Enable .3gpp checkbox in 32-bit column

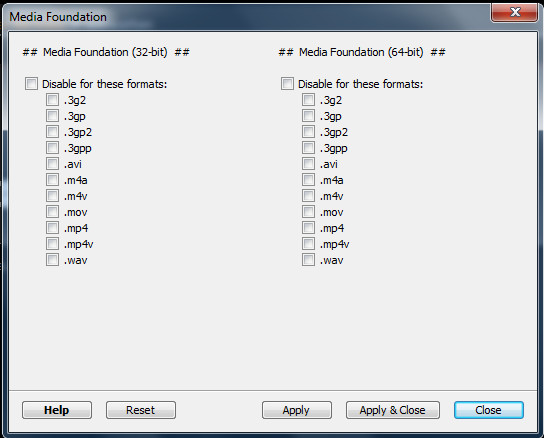[52, 148]
